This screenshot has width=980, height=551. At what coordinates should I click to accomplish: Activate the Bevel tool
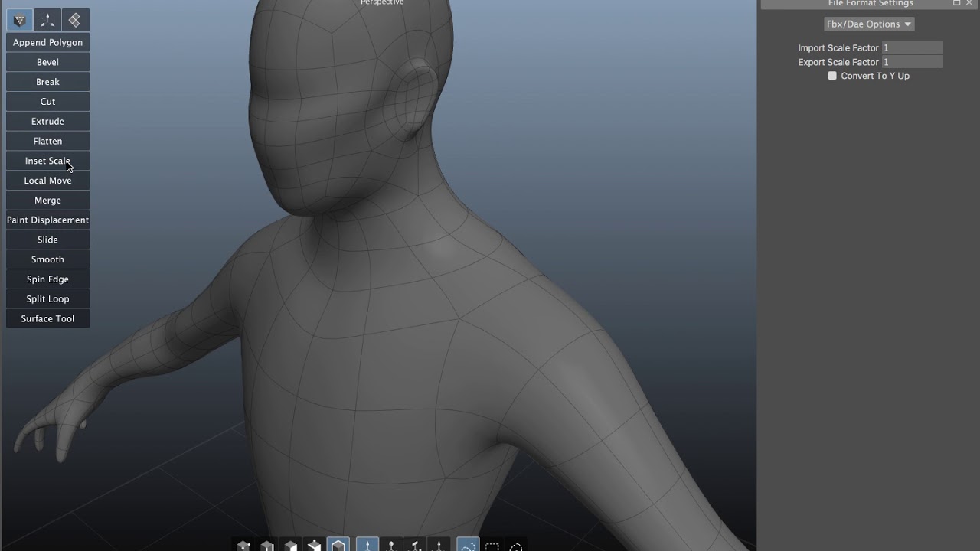pyautogui.click(x=47, y=62)
